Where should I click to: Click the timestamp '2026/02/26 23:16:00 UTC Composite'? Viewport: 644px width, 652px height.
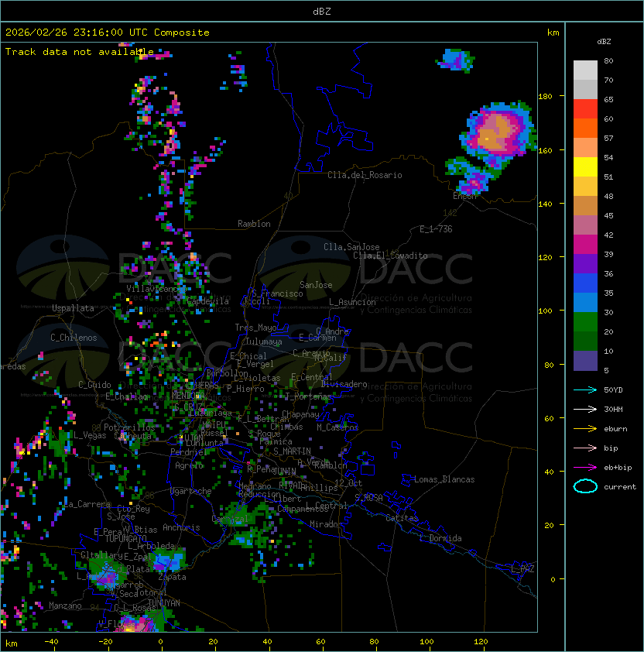point(108,33)
